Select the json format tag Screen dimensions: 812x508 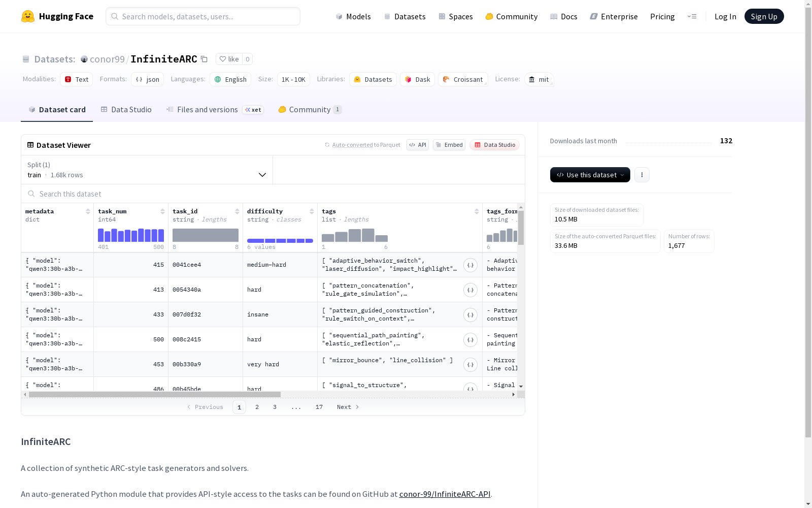click(x=148, y=79)
